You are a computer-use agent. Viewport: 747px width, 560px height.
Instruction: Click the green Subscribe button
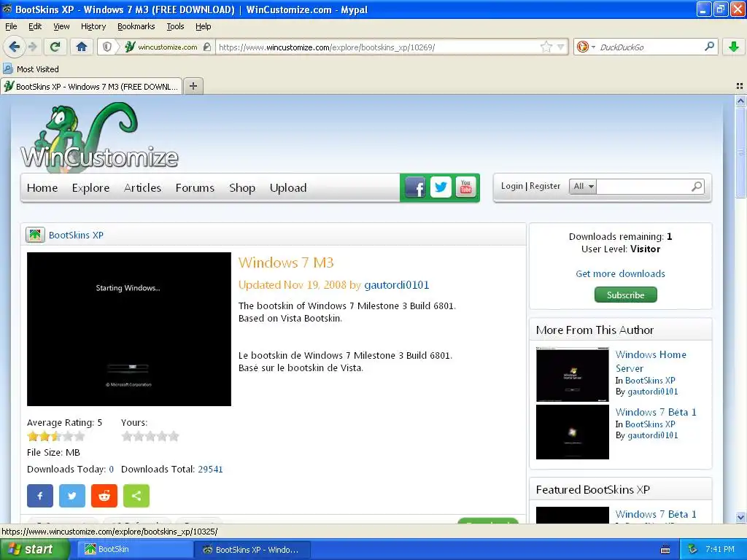[x=625, y=295]
